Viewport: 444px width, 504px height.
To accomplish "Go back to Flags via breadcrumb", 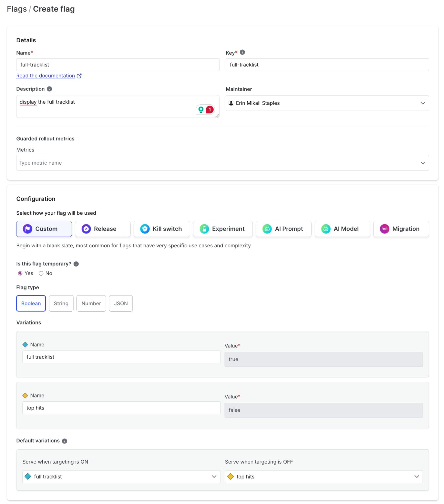I will [x=17, y=9].
